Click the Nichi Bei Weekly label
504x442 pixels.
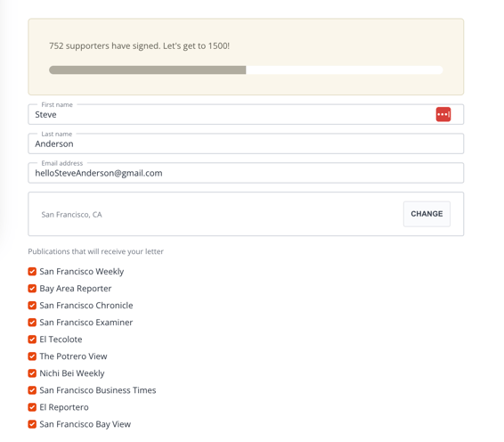(72, 373)
